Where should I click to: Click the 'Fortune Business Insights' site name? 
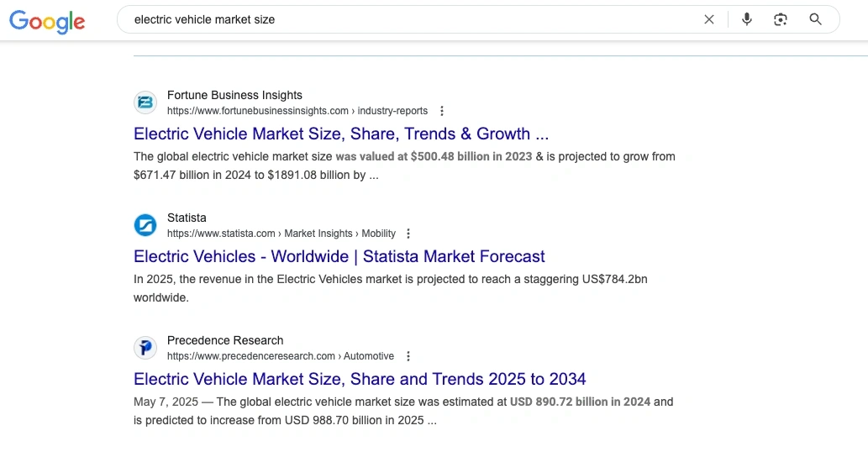coord(234,95)
